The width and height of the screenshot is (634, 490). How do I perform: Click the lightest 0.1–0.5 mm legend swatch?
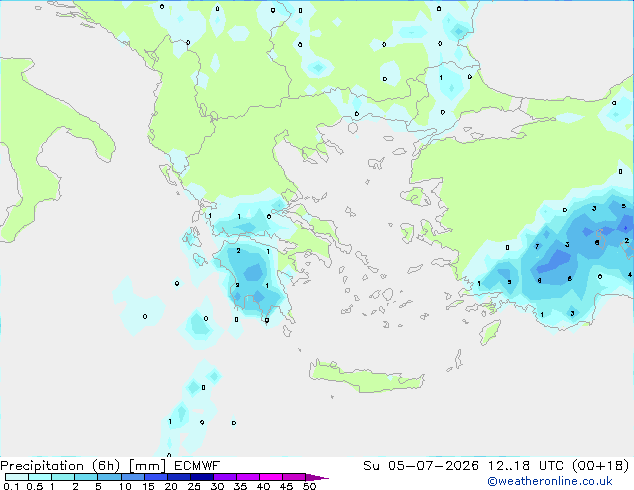(17, 477)
